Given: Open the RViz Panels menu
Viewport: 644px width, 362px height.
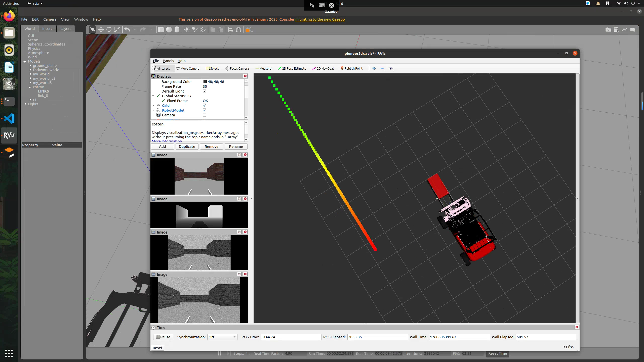Looking at the screenshot, I should click(168, 61).
